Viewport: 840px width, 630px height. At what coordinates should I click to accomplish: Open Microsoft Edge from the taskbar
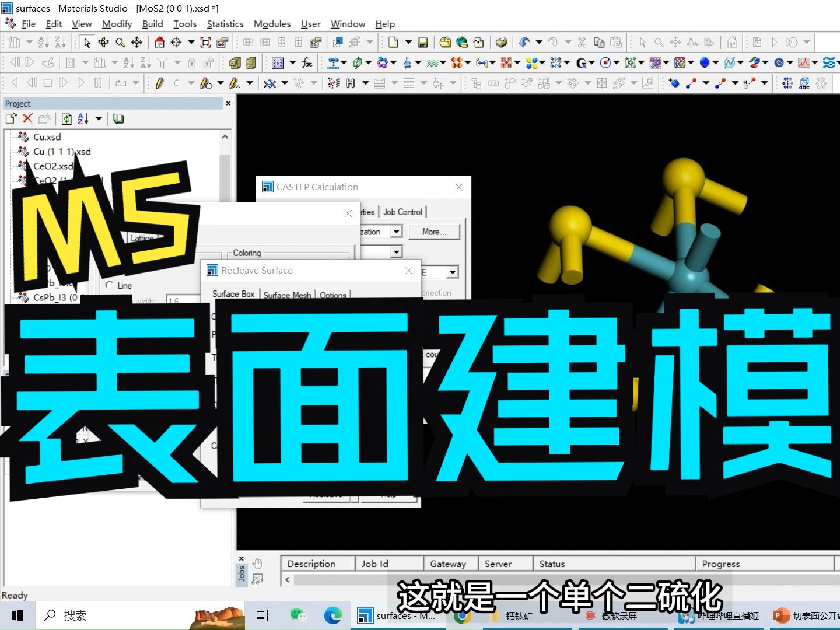click(333, 615)
